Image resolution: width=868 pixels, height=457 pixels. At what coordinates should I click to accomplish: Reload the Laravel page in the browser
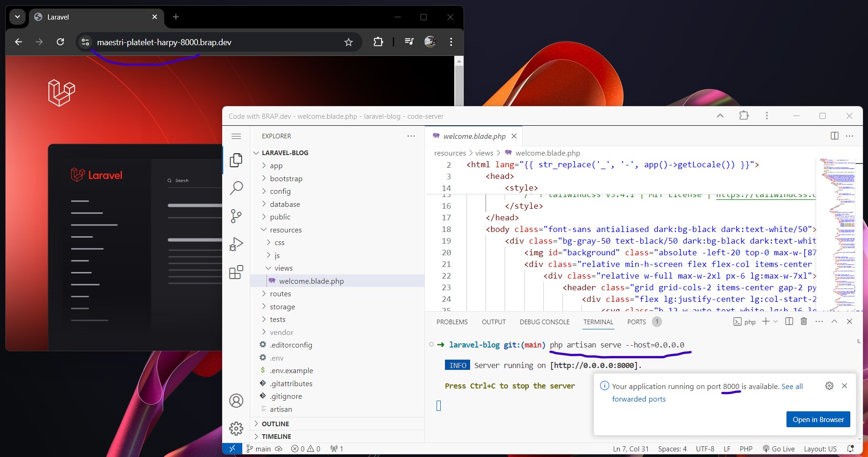(60, 42)
